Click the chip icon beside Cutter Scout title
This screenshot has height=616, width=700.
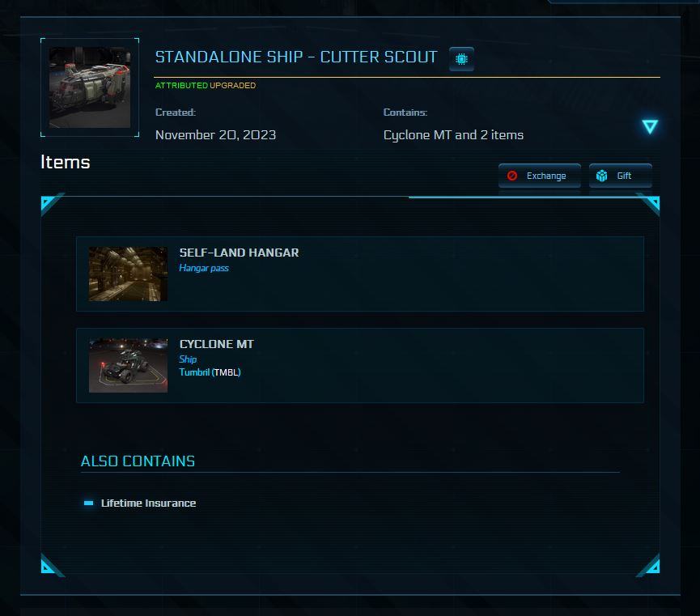461,59
